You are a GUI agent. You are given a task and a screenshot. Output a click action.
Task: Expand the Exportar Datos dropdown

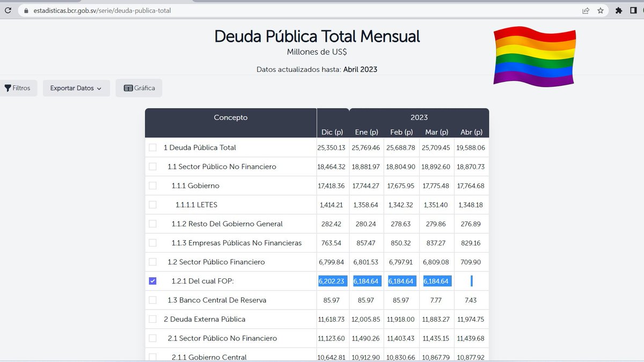point(76,88)
